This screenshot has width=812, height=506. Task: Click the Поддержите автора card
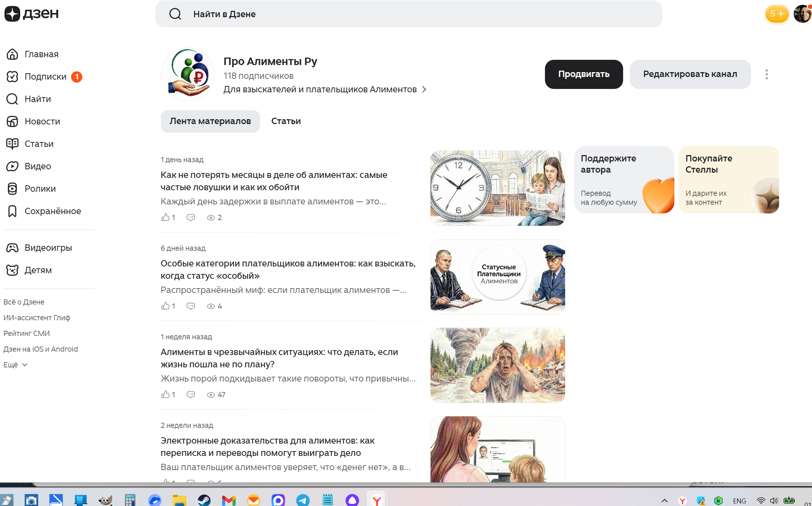[x=624, y=180]
